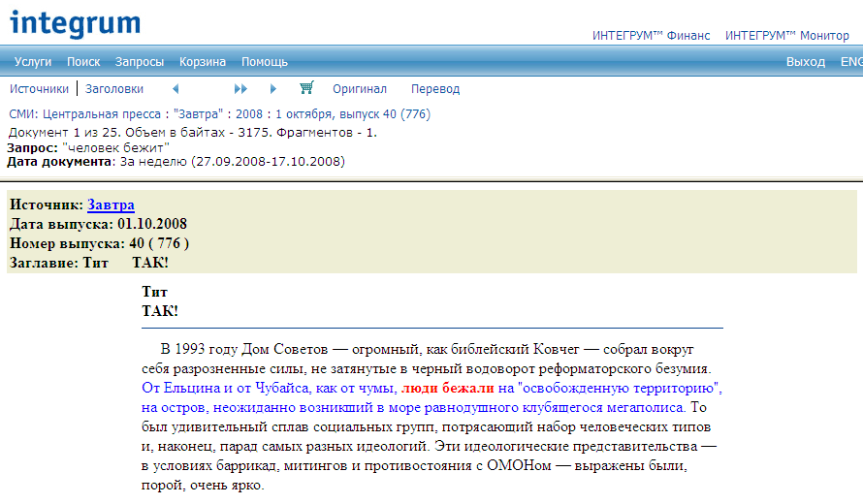
Task: Click the integrum logo
Action: (x=76, y=23)
